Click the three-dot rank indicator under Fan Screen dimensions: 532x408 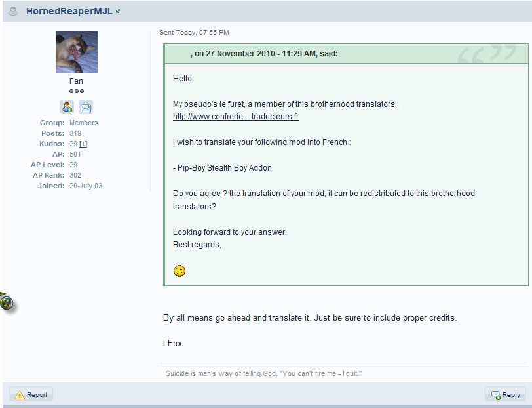pyautogui.click(x=77, y=91)
